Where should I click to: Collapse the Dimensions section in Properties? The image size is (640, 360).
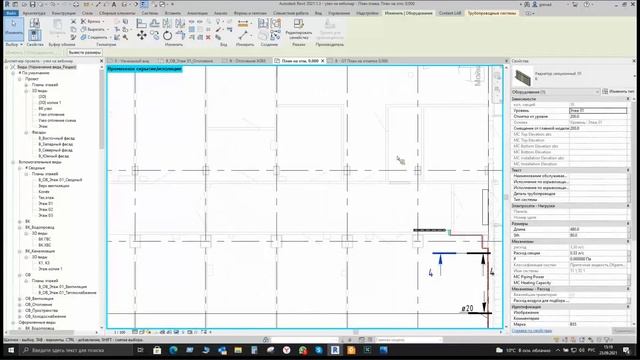pyautogui.click(x=628, y=224)
